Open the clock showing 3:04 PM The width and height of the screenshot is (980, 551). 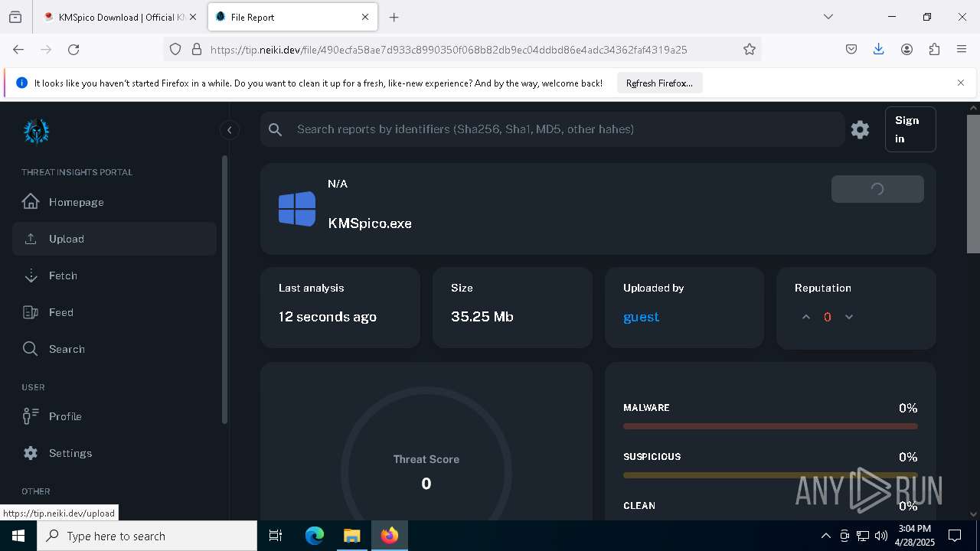[915, 536]
